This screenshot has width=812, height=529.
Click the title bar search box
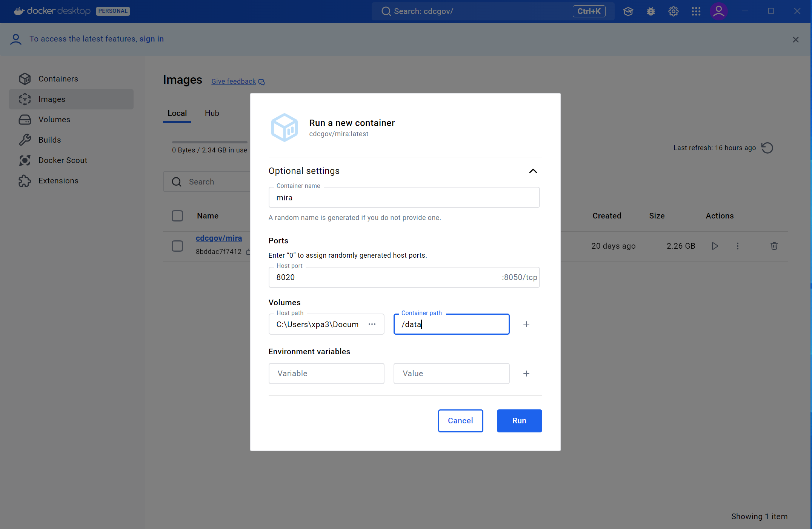[x=493, y=11]
